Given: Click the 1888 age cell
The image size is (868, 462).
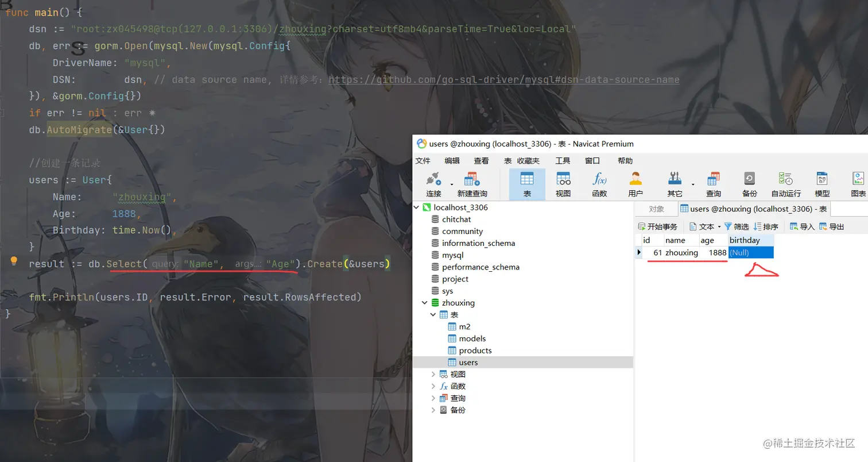Looking at the screenshot, I should pyautogui.click(x=714, y=253).
